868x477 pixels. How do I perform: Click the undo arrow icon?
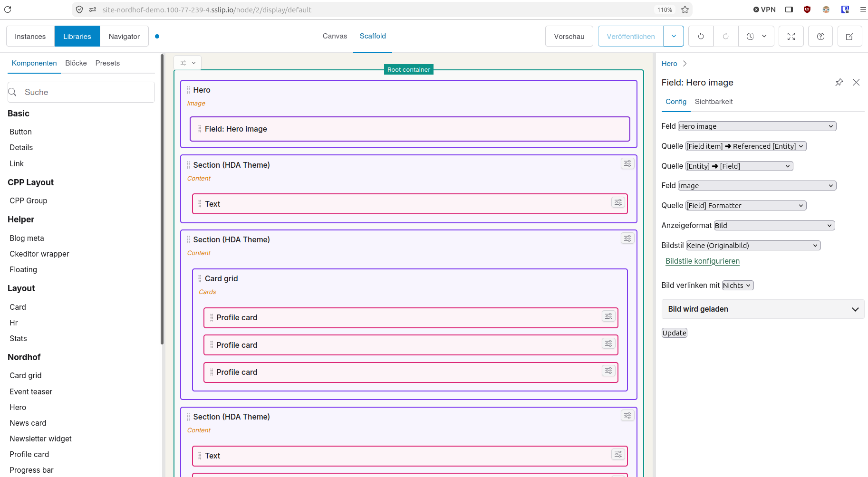coord(701,36)
